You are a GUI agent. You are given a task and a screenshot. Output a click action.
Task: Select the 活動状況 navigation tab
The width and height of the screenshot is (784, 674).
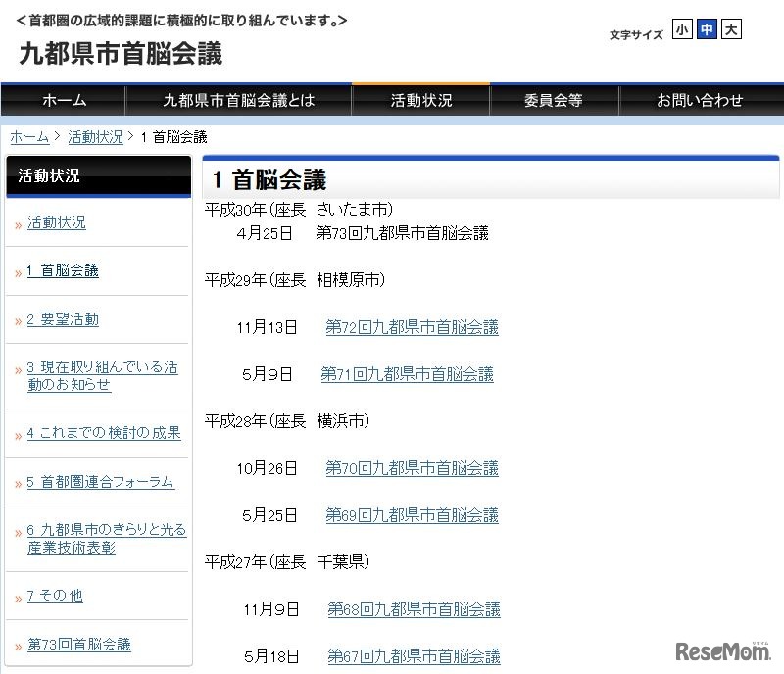420,100
